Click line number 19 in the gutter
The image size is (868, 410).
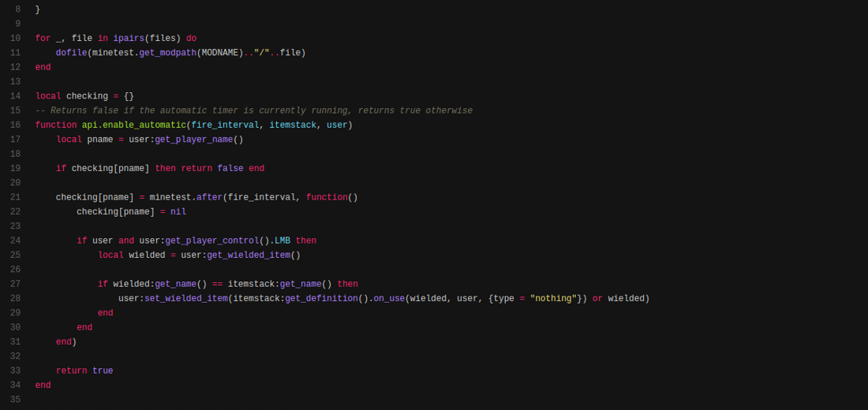15,168
